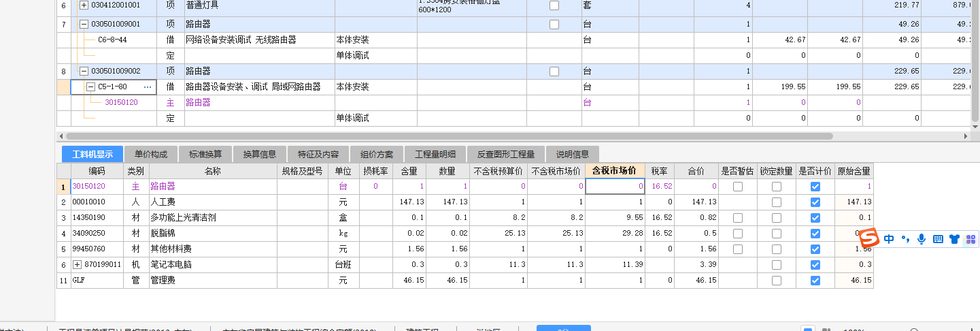Click 笔记本电脑 name cell
The width and height of the screenshot is (980, 331).
pyautogui.click(x=214, y=265)
